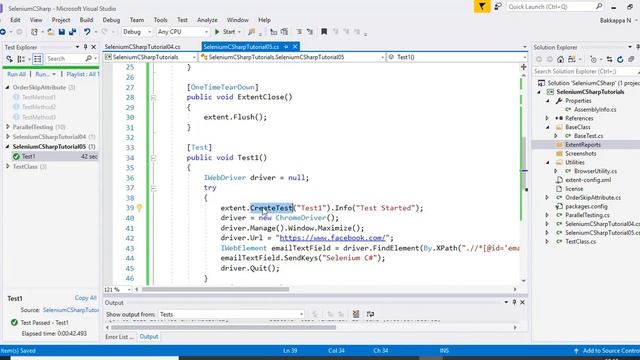
Task: Click the comment selected lines icon
Action: pyautogui.click(x=299, y=32)
